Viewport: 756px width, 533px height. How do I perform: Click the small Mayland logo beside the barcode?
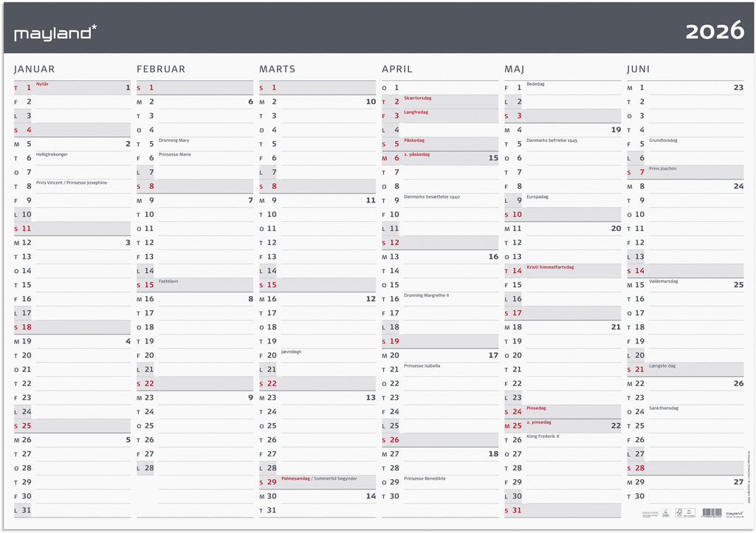tap(733, 512)
